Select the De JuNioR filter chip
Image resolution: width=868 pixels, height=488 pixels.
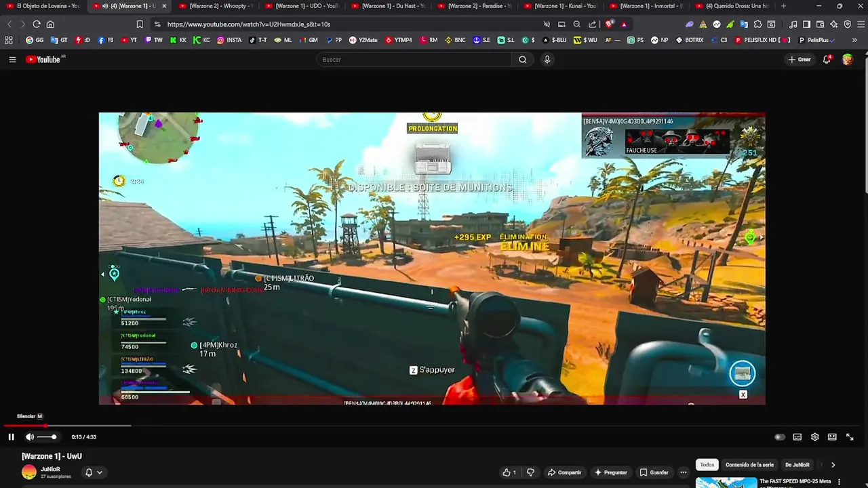[x=797, y=465]
